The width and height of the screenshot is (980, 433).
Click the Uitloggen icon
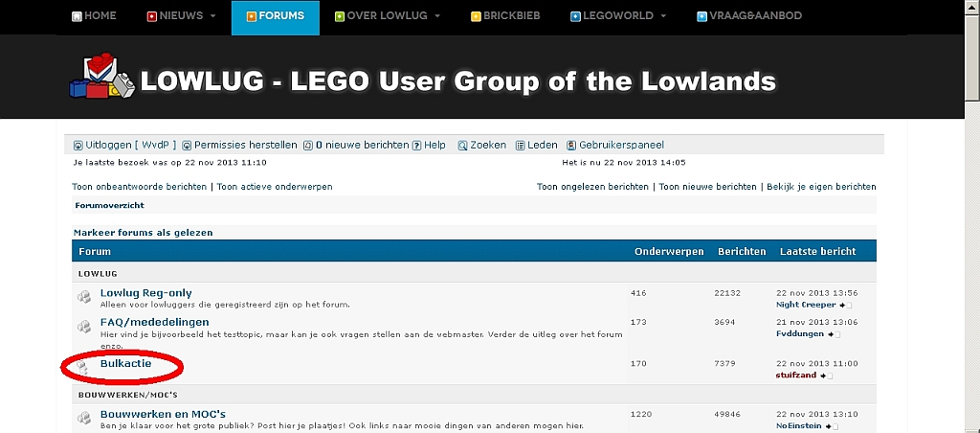pos(78,146)
